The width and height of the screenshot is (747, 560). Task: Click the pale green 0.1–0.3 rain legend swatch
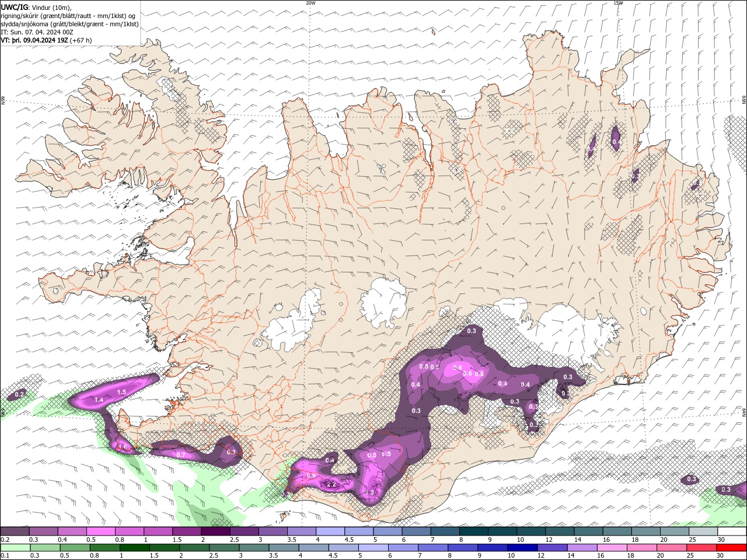coord(16,548)
